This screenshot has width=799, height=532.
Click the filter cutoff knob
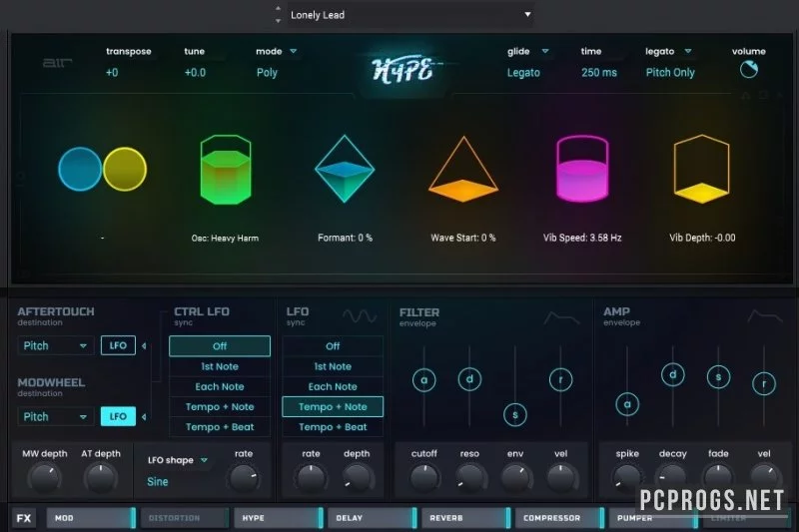[423, 478]
